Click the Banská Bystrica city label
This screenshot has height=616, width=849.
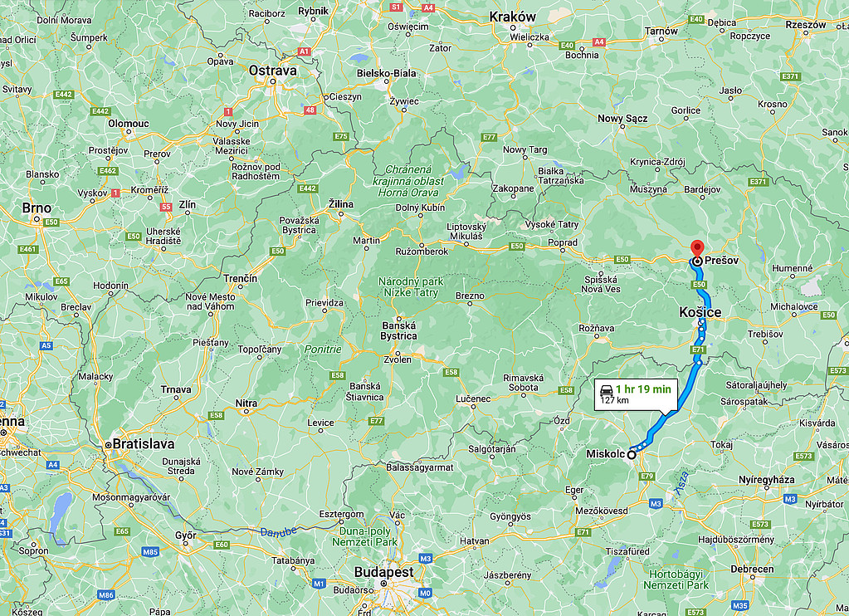398,330
